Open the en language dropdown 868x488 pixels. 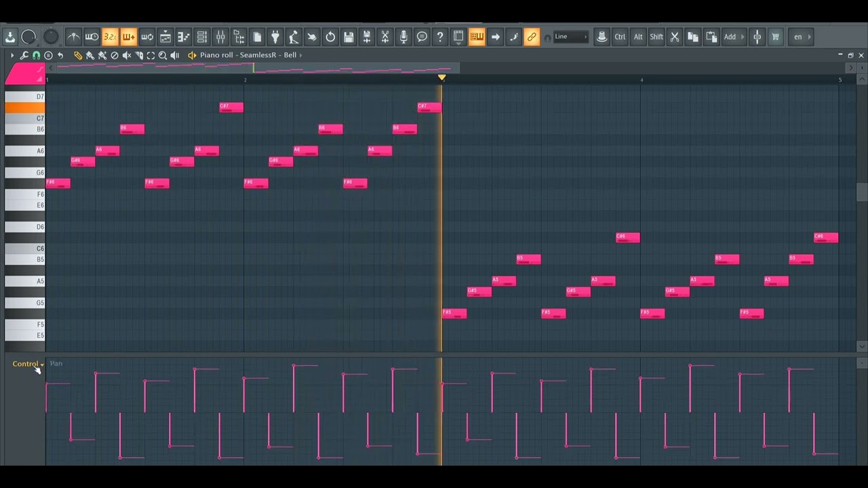(802, 37)
